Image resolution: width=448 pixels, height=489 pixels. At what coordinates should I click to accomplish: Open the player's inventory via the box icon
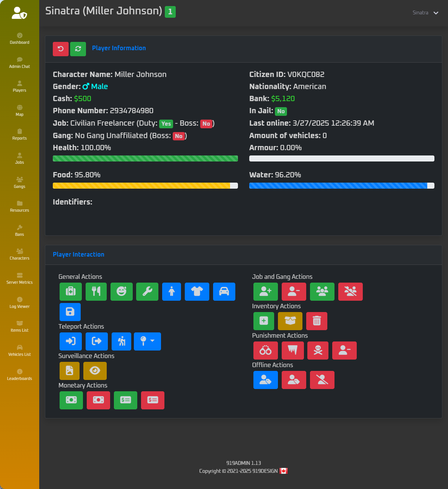(290, 321)
